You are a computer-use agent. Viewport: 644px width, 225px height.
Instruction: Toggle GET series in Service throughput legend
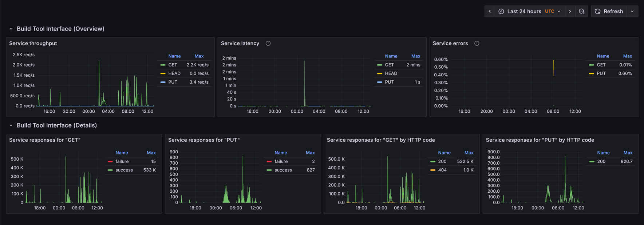pos(173,65)
